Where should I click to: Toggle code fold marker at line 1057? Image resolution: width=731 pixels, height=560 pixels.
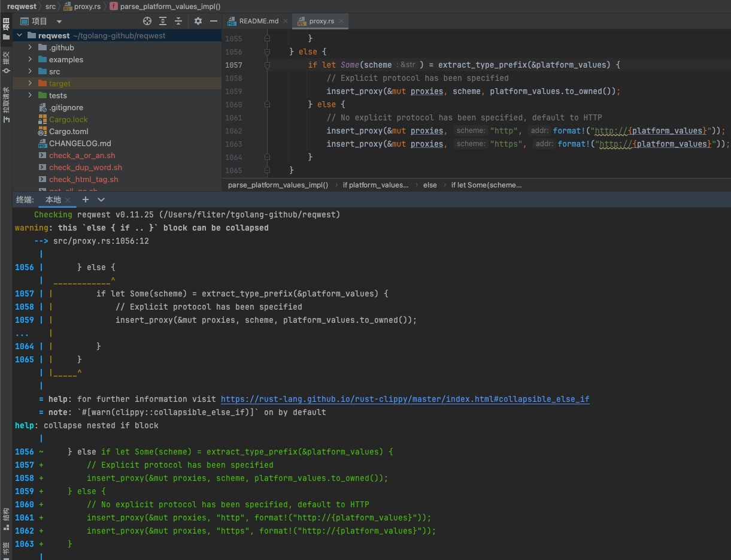(267, 65)
